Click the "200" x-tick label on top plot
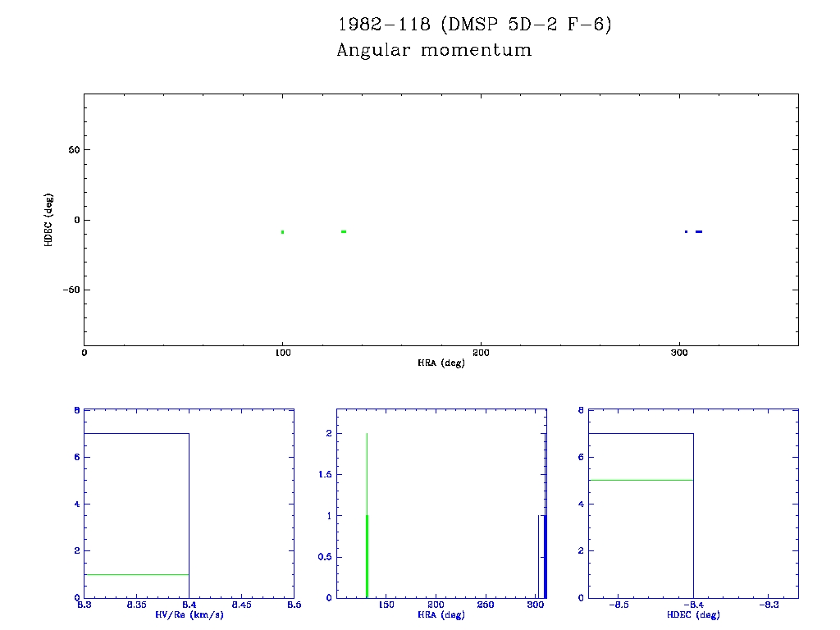 (481, 353)
